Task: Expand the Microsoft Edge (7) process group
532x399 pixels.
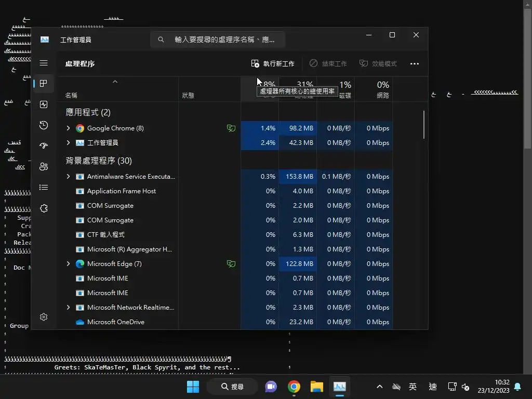Action: 68,263
